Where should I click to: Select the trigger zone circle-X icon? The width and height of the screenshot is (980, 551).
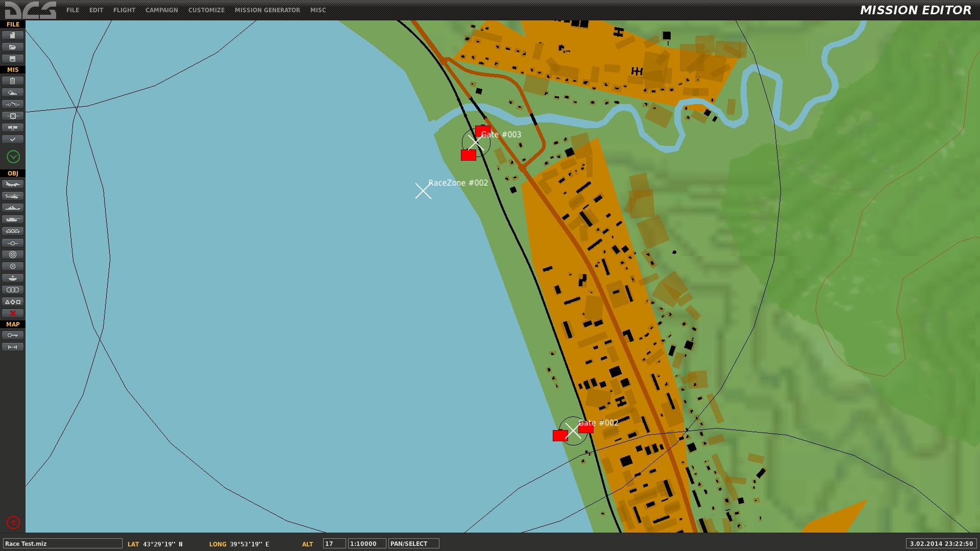click(13, 266)
